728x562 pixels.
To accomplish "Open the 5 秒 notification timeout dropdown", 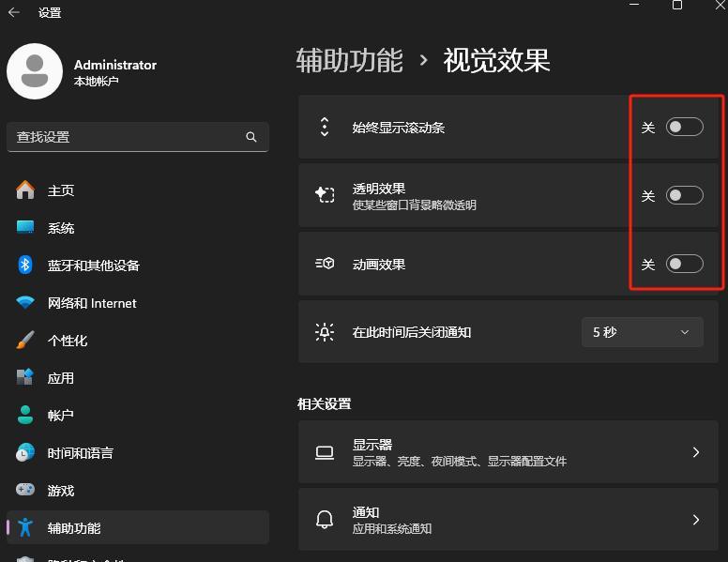I will tap(642, 332).
